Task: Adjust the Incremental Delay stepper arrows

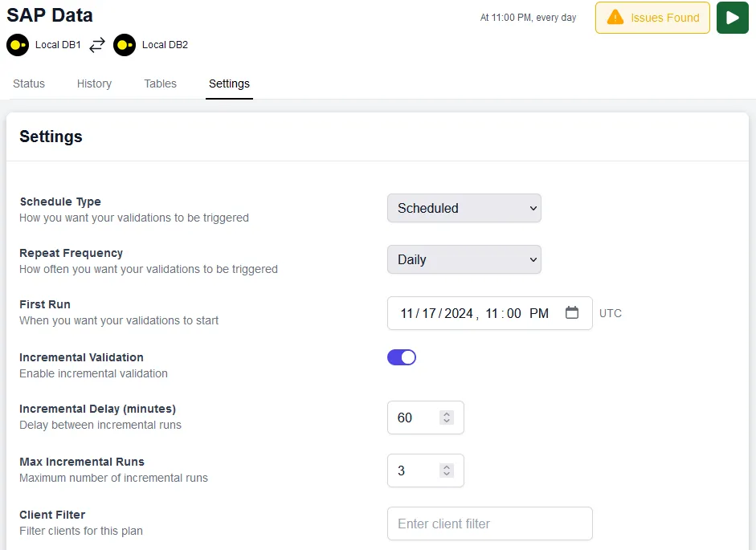Action: [x=447, y=418]
